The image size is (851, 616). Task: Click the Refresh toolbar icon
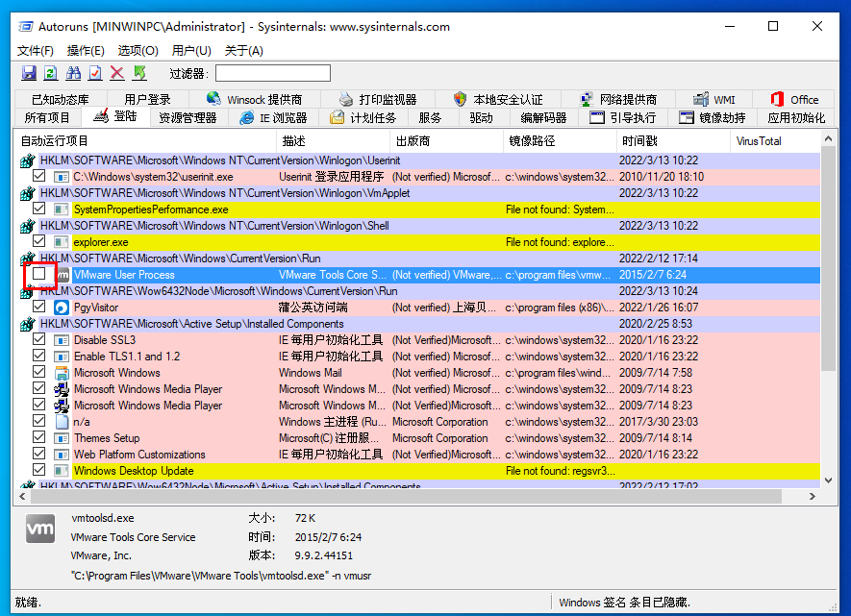[51, 73]
